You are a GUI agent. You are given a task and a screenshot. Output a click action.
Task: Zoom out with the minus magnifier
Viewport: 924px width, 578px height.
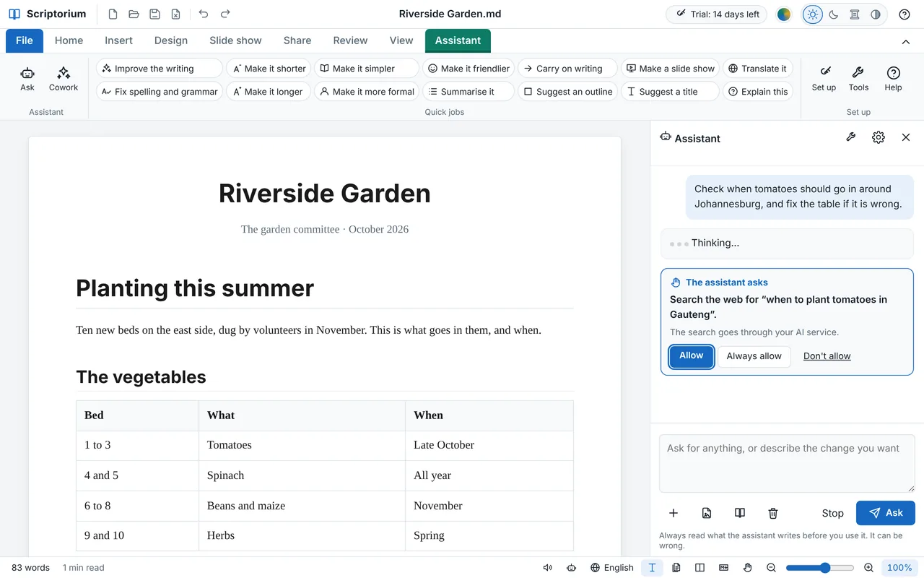(772, 568)
